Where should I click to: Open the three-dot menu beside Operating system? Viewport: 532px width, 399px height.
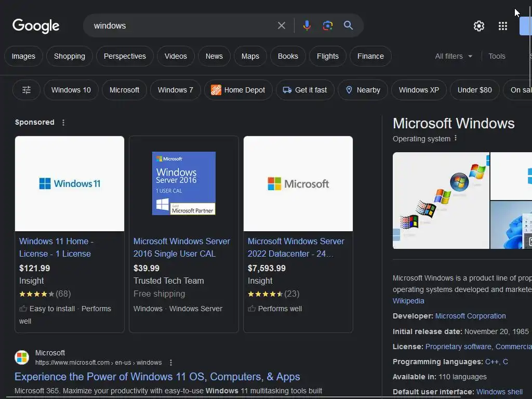(x=456, y=138)
